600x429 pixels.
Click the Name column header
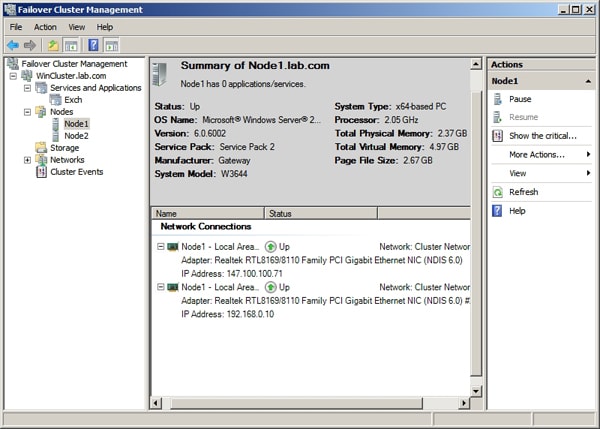208,213
